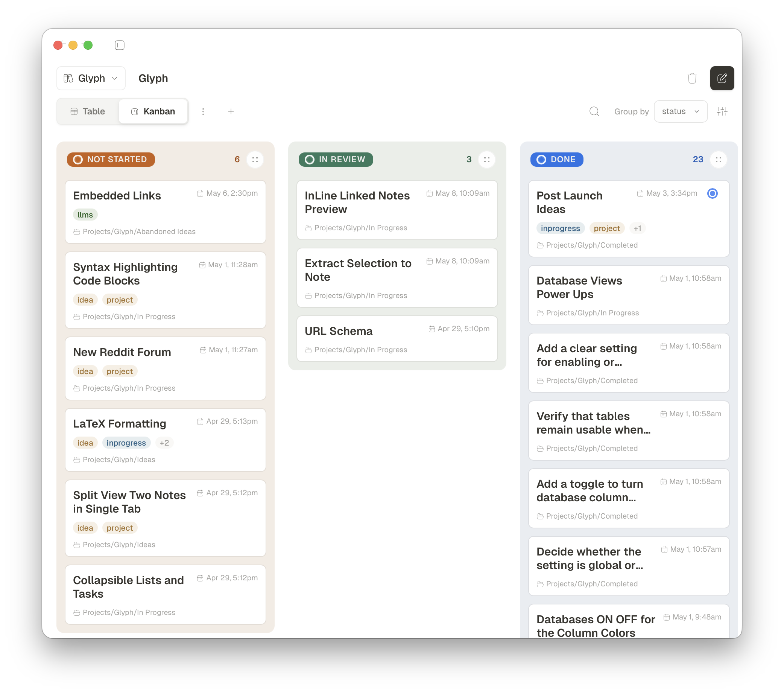Screen dimensions: 784x694
Task: Click Done count 23
Action: click(x=698, y=160)
